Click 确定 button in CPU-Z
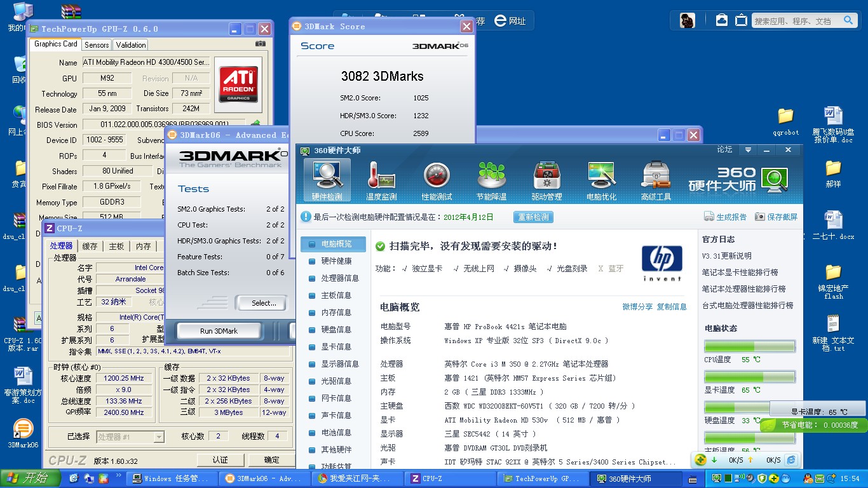Viewport: 868px width, 488px height. click(271, 460)
